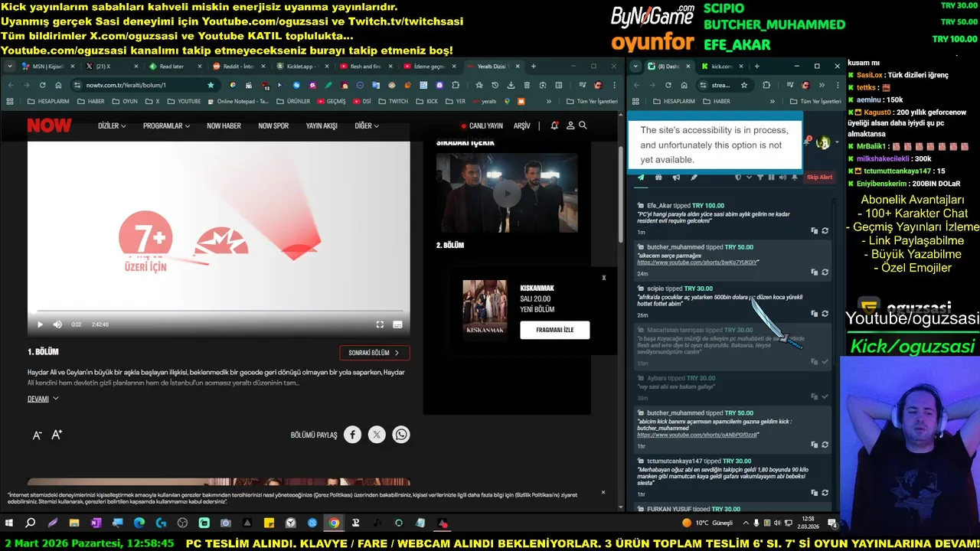Open the PROGRAMLAR dropdown menu
980x551 pixels.
(x=166, y=126)
